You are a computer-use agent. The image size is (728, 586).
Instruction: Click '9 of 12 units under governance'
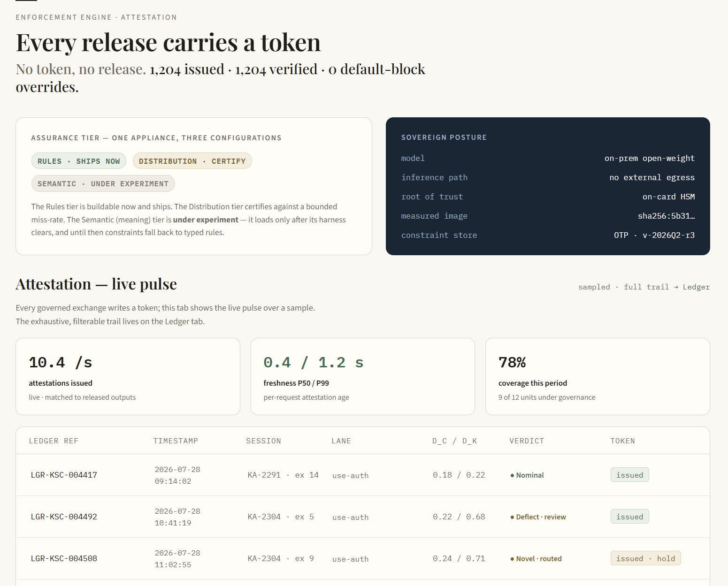547,397
